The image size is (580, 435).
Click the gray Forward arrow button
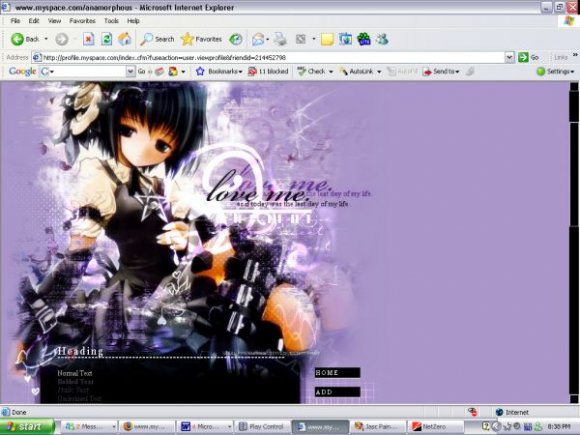(x=62, y=39)
